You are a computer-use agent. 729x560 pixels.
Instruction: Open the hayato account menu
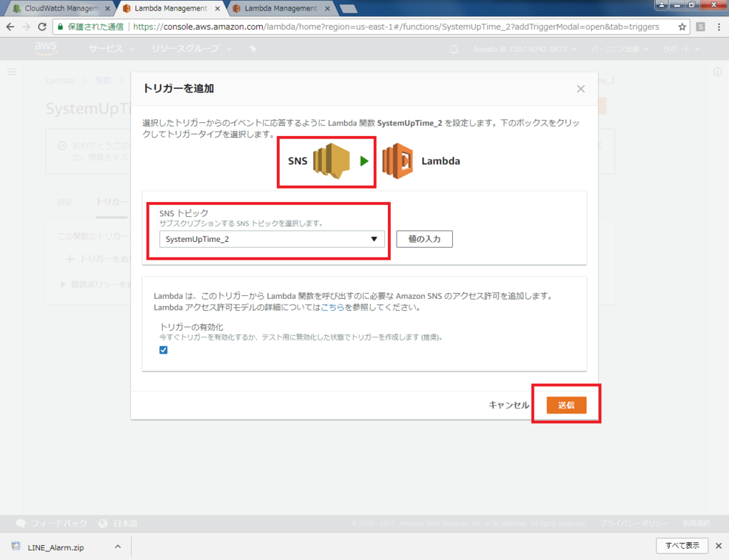525,49
